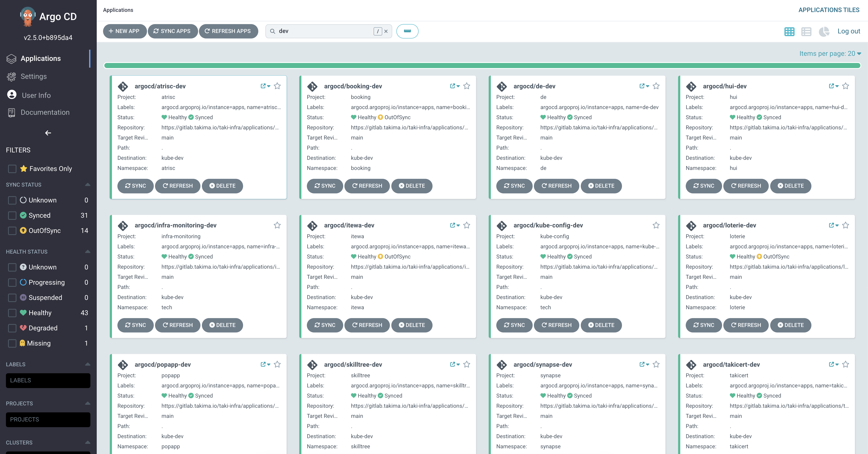Select the tiles grid view icon
This screenshot has width=868, height=454.
tap(789, 31)
